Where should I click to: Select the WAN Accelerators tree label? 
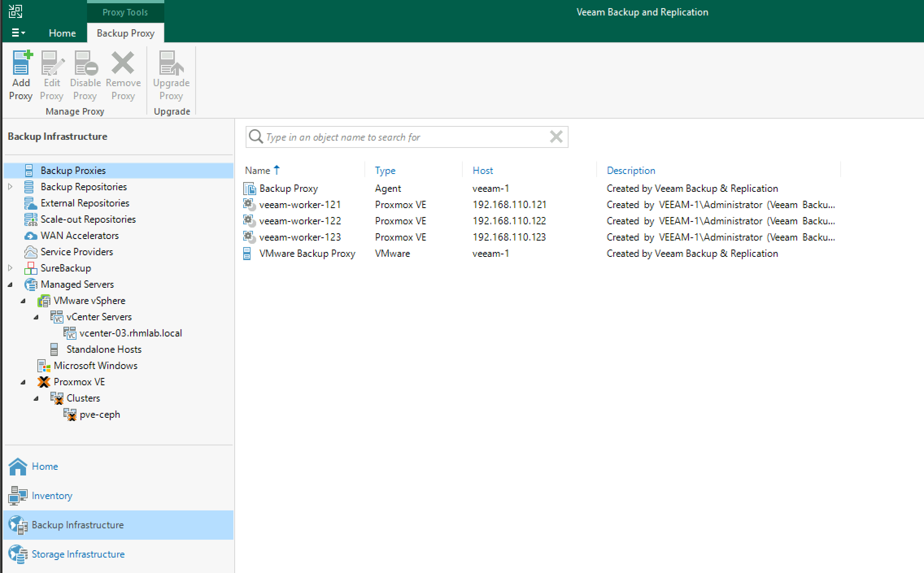[80, 236]
